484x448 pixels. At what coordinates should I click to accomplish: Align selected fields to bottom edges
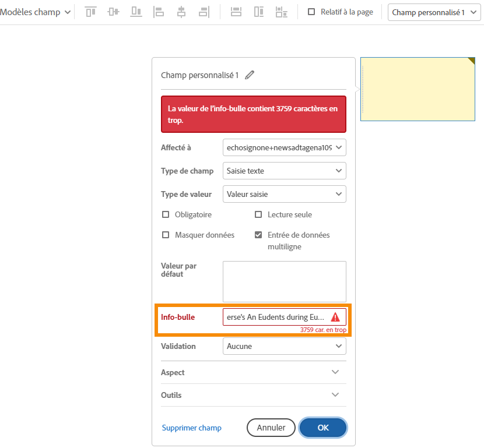(136, 12)
